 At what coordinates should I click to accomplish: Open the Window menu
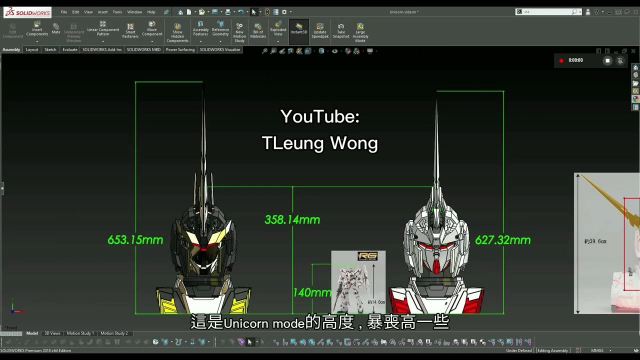point(134,12)
